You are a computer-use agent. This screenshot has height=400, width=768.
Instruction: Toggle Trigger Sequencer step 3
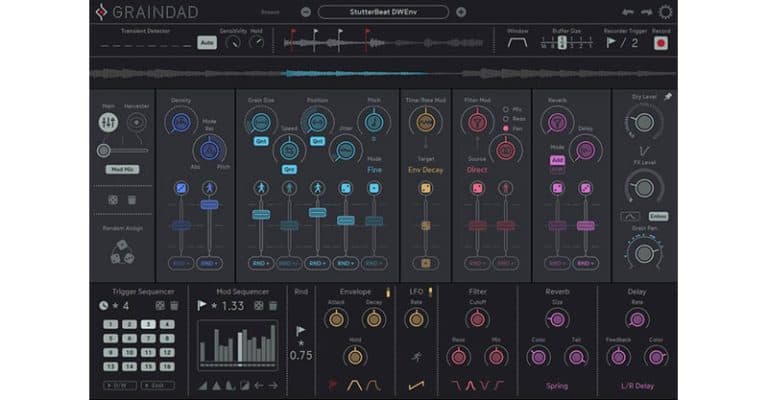point(148,324)
